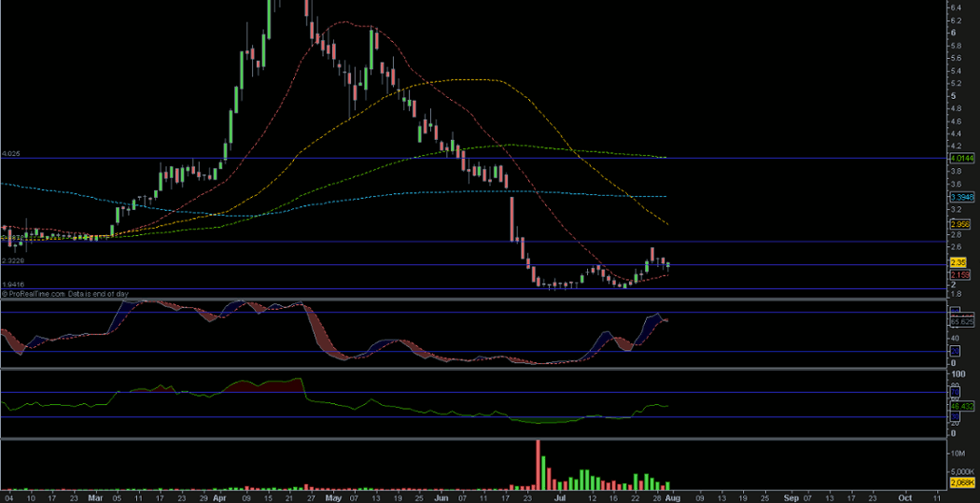Select the 4.025 horizontal line label
The height and width of the screenshot is (503, 980).
coord(11,153)
